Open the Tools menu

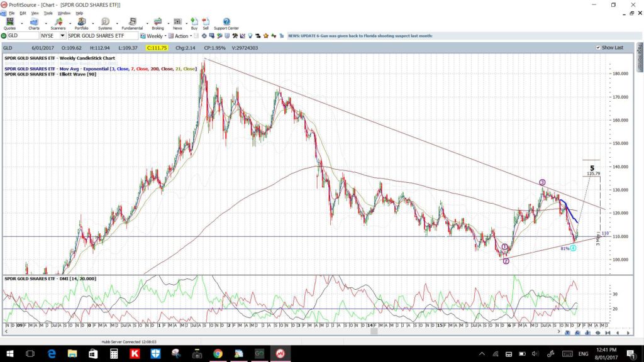[48, 13]
